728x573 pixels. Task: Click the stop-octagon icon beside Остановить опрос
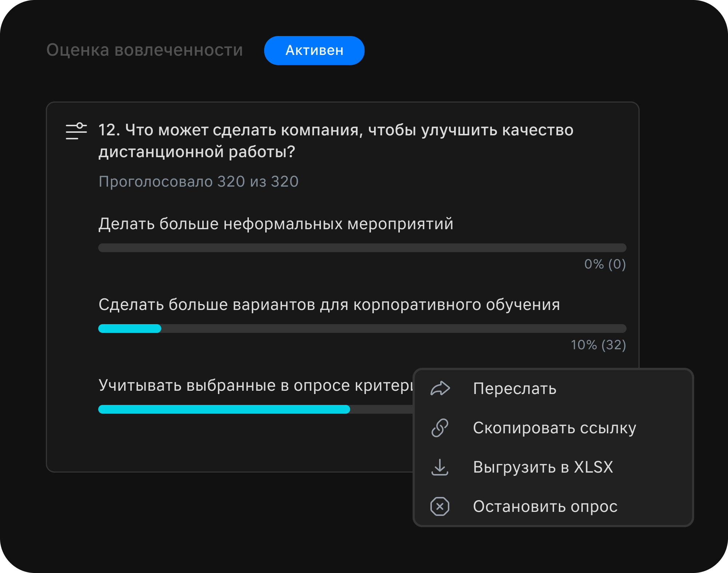(441, 506)
